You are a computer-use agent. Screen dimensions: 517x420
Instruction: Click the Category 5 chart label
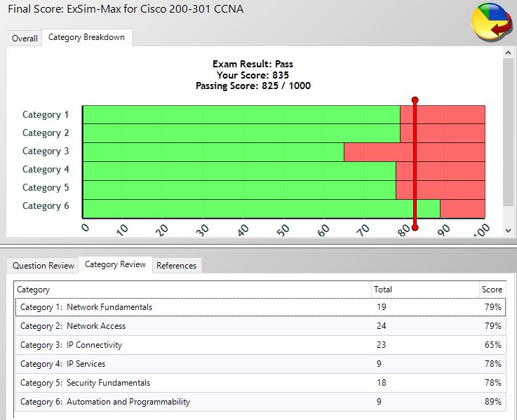(46, 188)
